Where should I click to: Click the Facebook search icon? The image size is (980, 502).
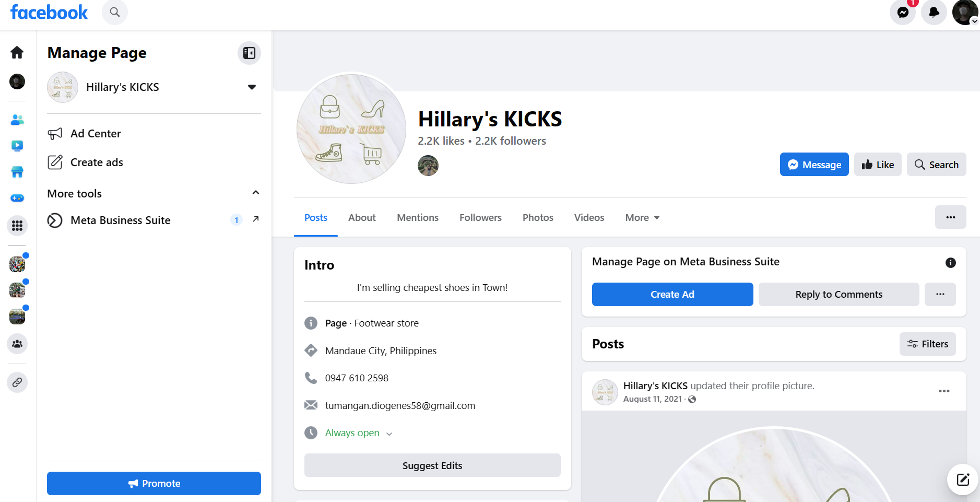(x=115, y=12)
